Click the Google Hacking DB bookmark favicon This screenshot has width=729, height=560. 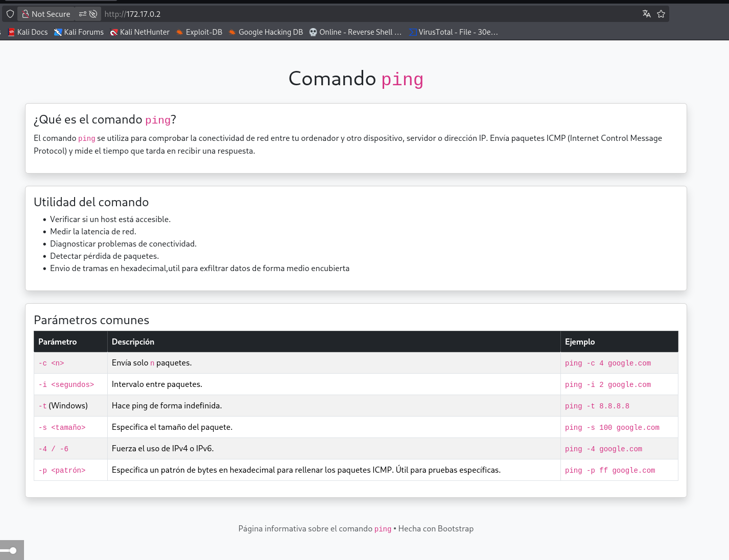pyautogui.click(x=232, y=32)
